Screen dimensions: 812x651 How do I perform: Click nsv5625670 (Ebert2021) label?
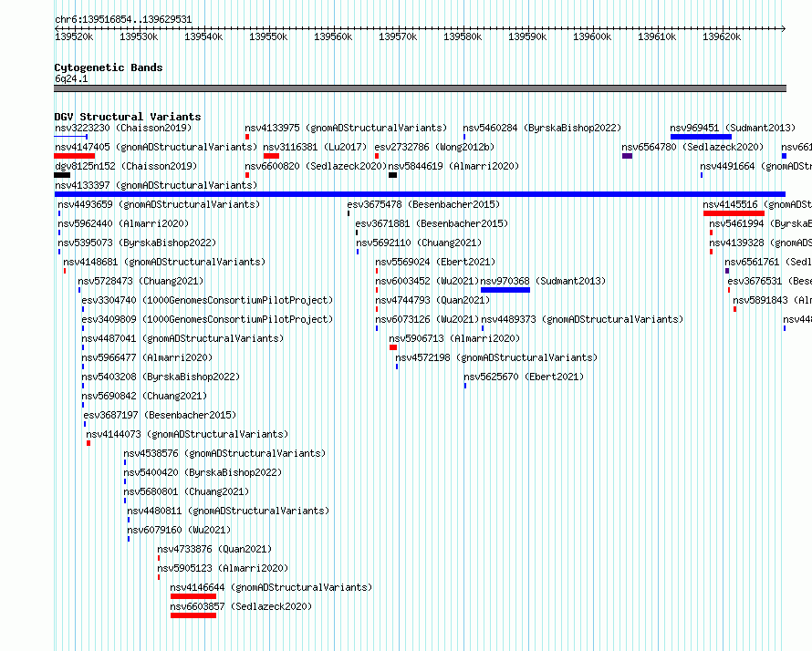point(524,377)
